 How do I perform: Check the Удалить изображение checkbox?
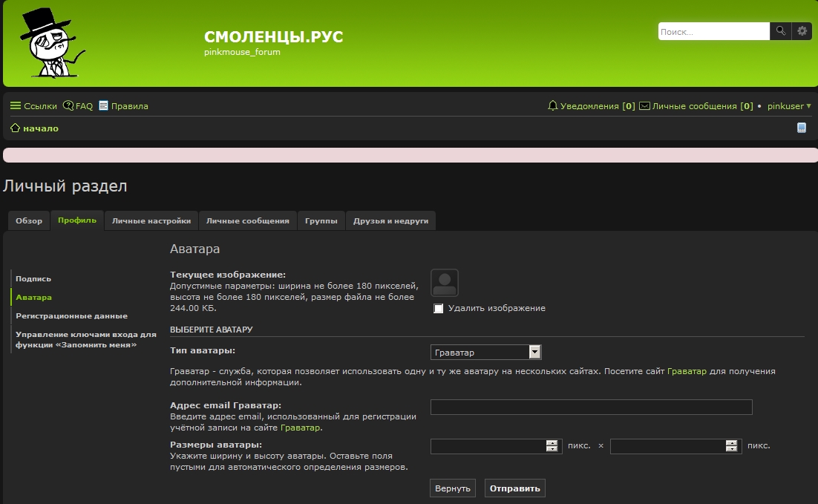click(439, 308)
